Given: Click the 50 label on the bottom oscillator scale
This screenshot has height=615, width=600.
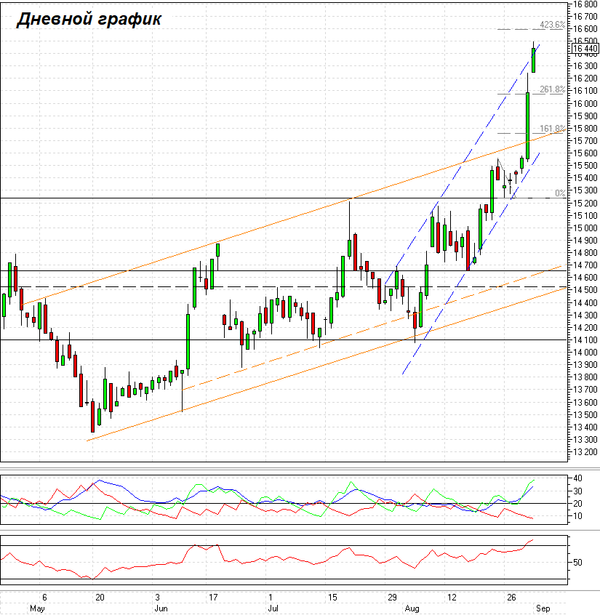Looking at the screenshot, I should pos(578,563).
